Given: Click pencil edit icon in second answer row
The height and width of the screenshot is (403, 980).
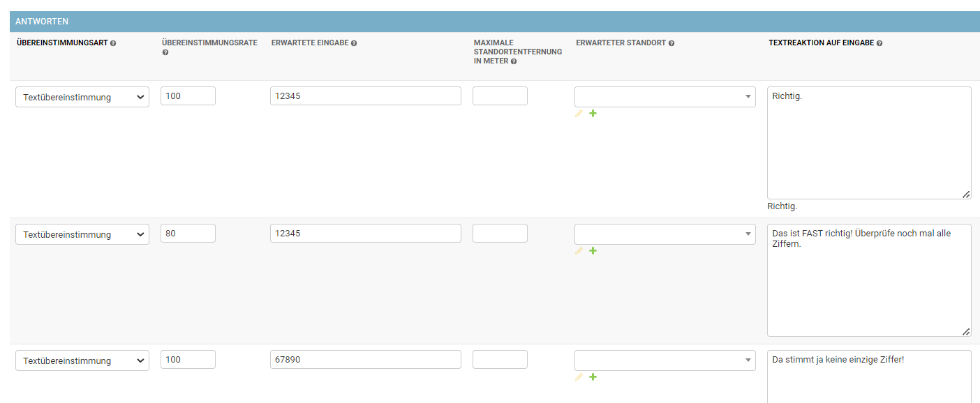Looking at the screenshot, I should pos(579,251).
